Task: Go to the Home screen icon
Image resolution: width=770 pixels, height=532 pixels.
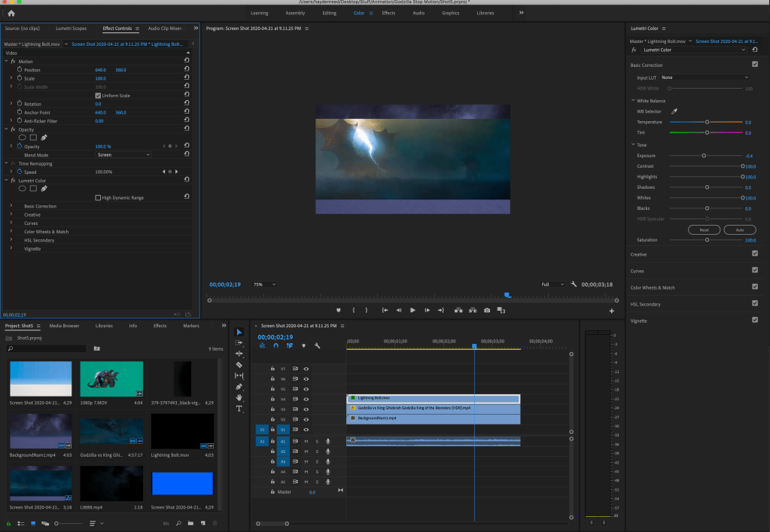Action: [11, 13]
